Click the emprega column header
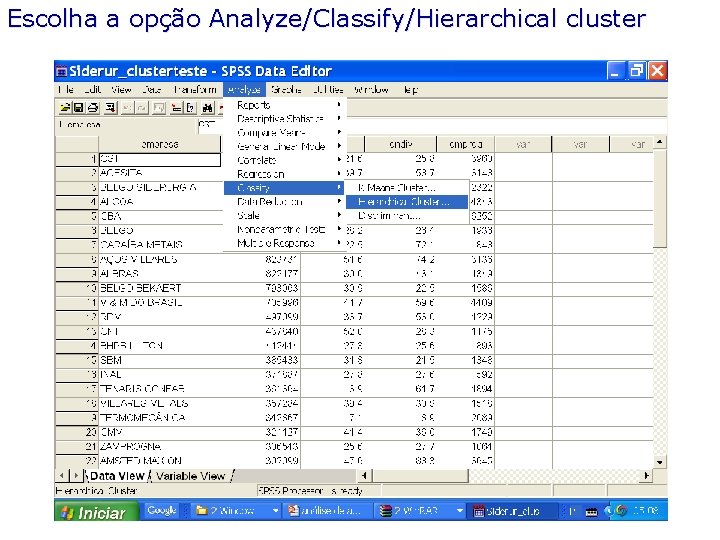This screenshot has height=540, width=720. coord(465,144)
